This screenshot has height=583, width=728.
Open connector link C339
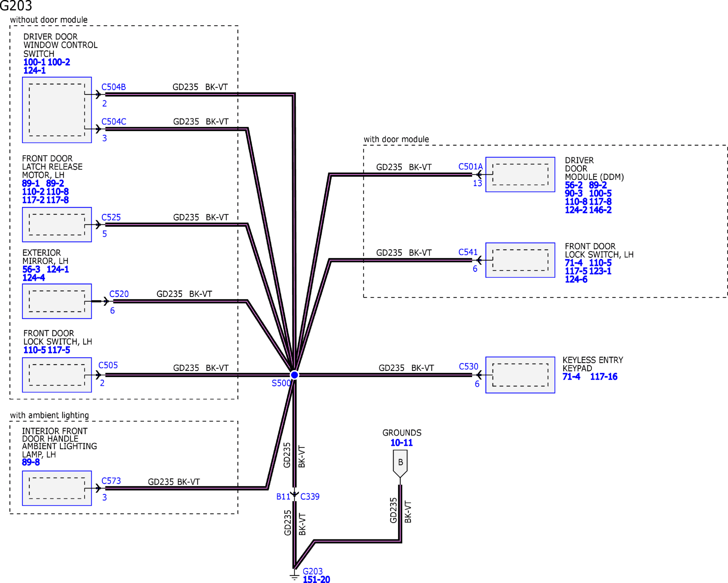coord(310,496)
